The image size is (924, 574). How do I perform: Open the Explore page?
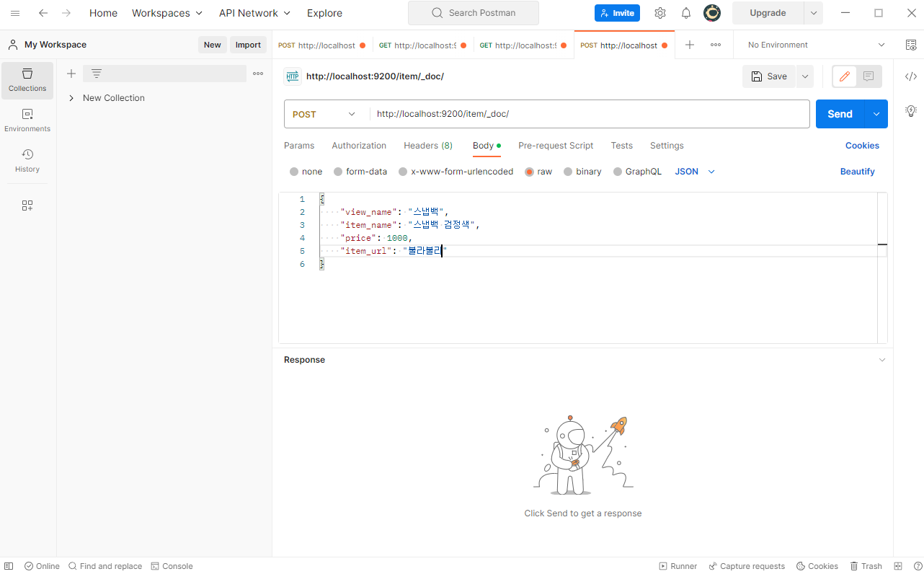pos(324,13)
